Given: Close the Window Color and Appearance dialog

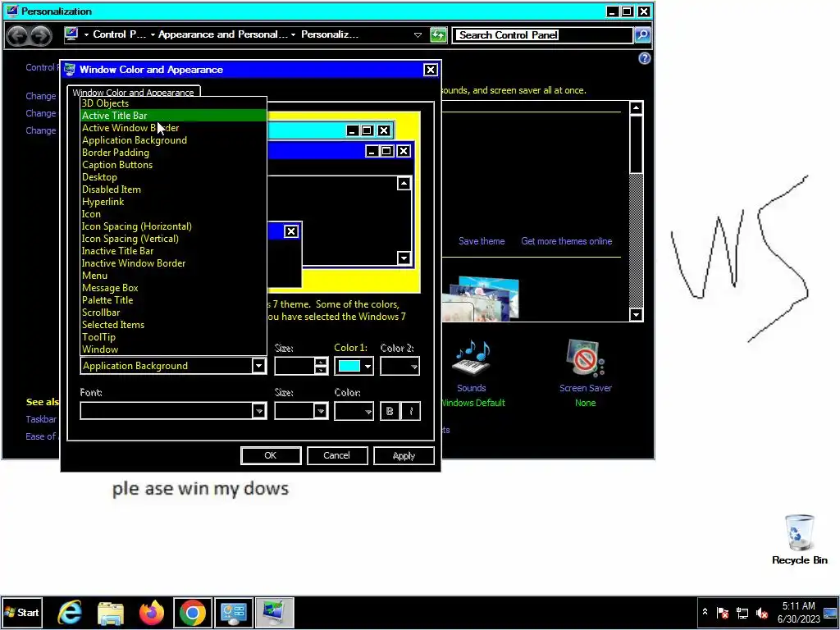Looking at the screenshot, I should pyautogui.click(x=431, y=70).
